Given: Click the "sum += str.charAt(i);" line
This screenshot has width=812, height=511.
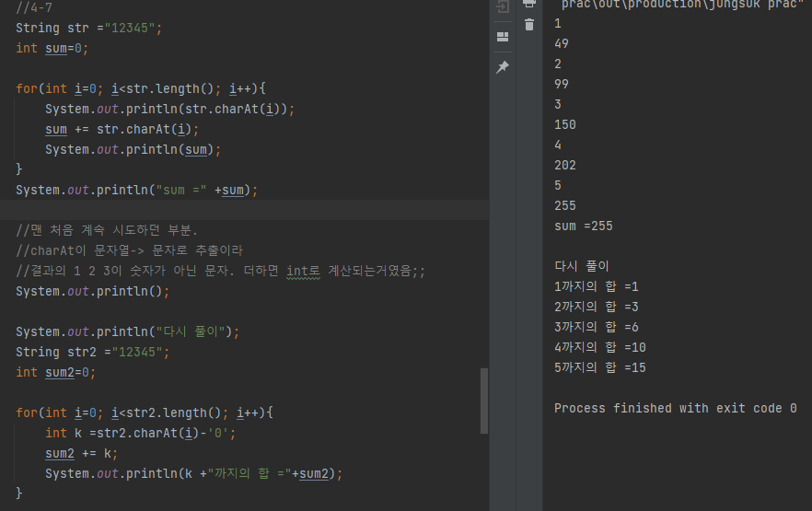Looking at the screenshot, I should [122, 130].
